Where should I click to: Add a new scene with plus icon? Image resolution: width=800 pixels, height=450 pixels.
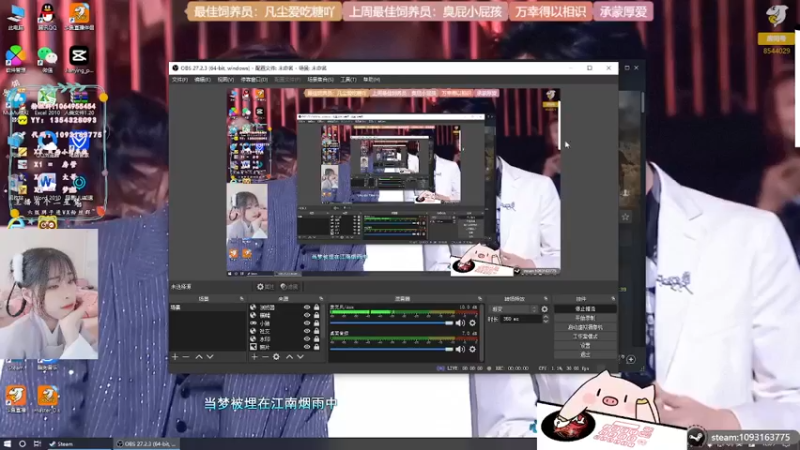(x=175, y=357)
